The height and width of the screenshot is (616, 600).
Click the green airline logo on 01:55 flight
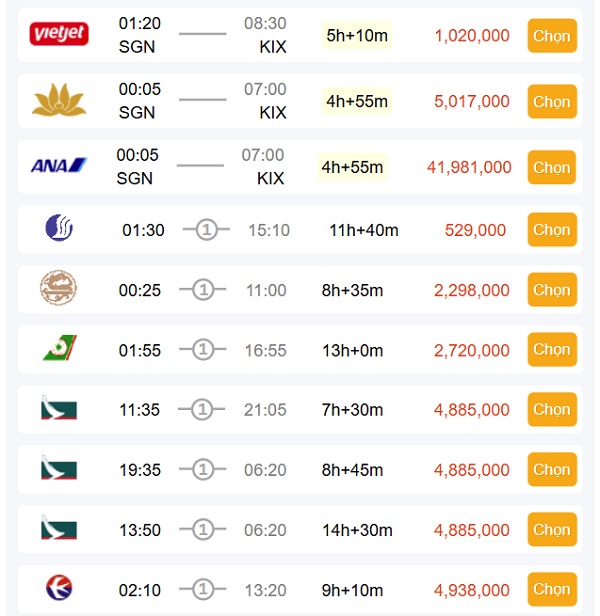tap(59, 349)
